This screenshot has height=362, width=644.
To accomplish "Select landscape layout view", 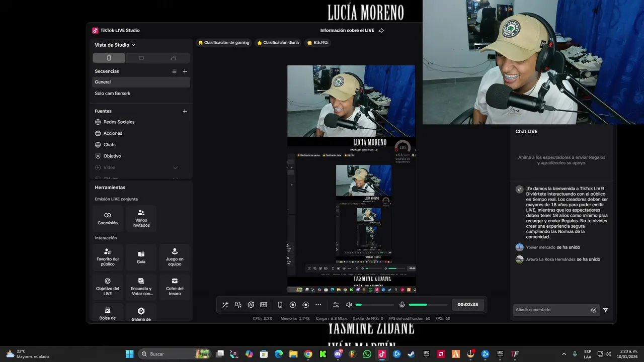I will (141, 58).
